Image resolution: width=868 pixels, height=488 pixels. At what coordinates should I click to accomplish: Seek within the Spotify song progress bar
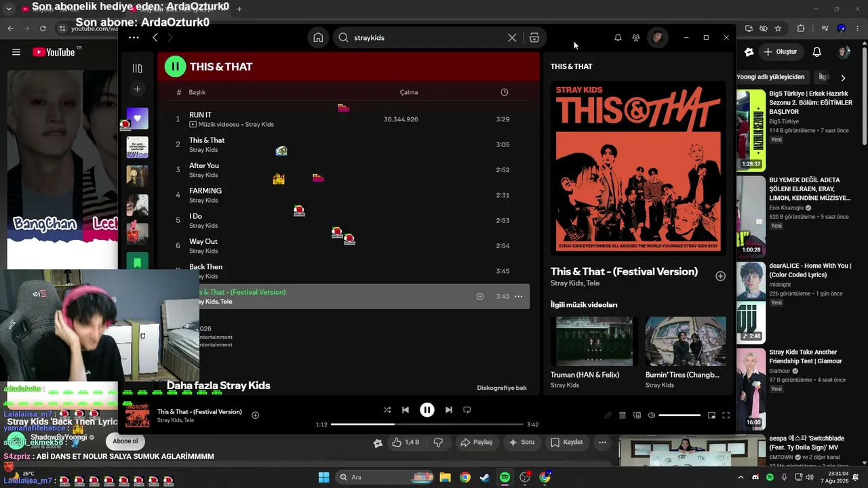click(427, 424)
